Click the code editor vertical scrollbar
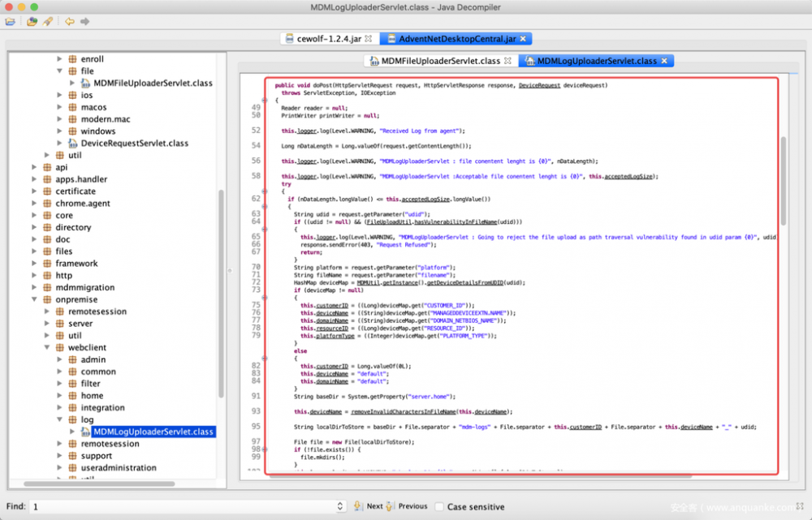 pyautogui.click(x=784, y=181)
